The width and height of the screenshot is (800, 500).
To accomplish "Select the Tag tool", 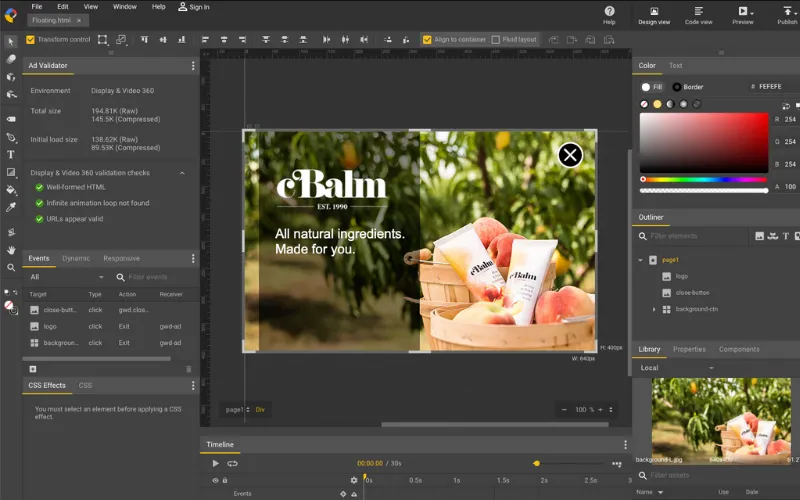I will coord(11,119).
